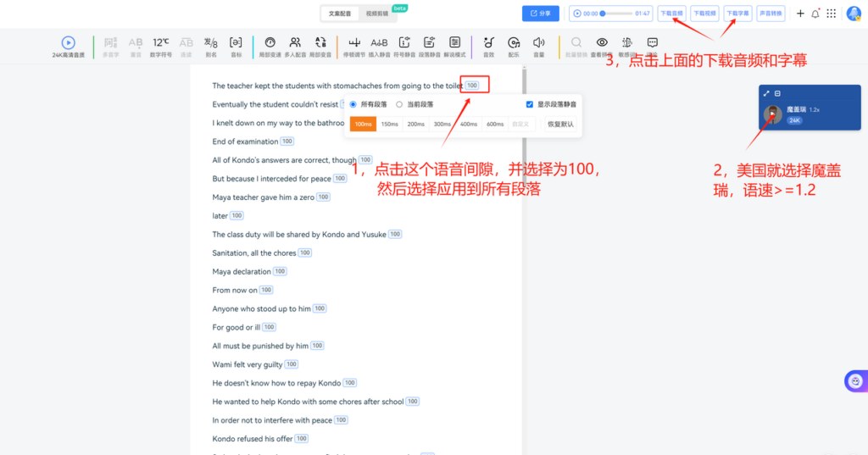The height and width of the screenshot is (455, 868).
Task: Click the 下载视频 button
Action: [704, 14]
